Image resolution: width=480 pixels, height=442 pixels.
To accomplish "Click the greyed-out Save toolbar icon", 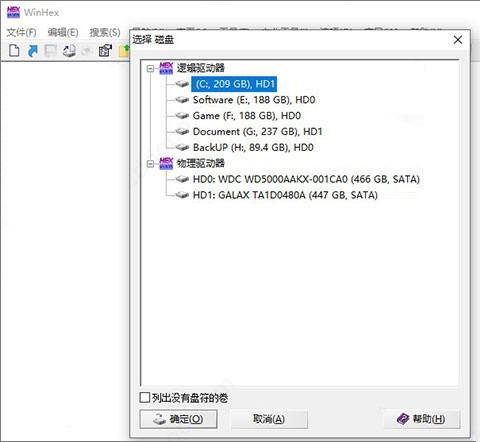I will click(x=51, y=51).
